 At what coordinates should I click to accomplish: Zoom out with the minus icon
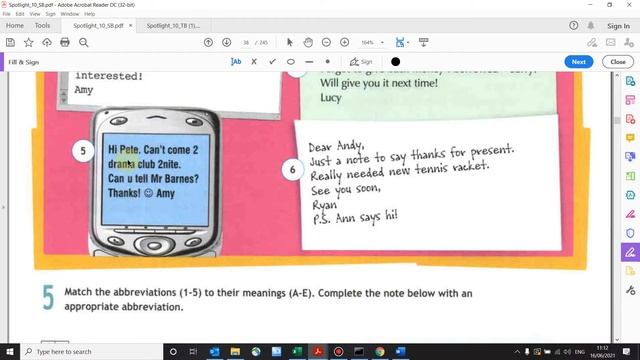(x=326, y=42)
